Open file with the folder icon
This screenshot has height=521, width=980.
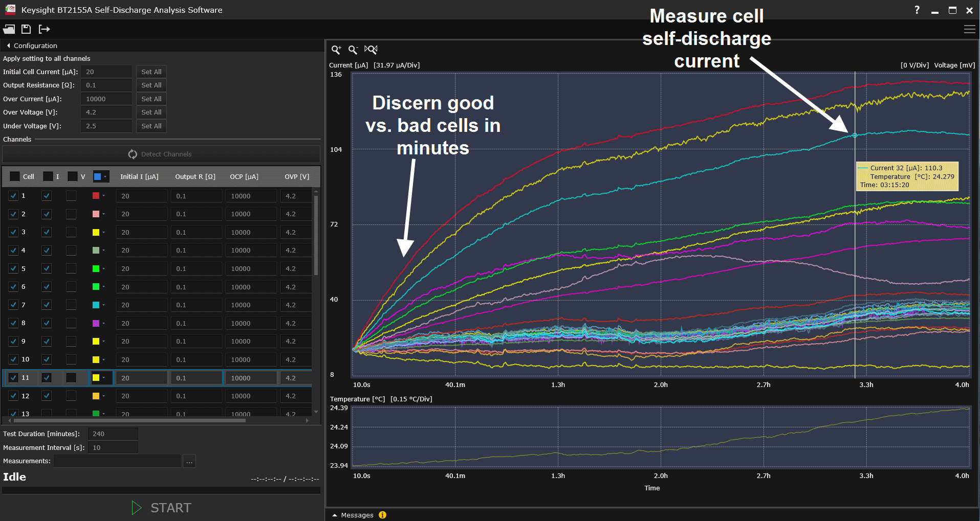[x=9, y=29]
